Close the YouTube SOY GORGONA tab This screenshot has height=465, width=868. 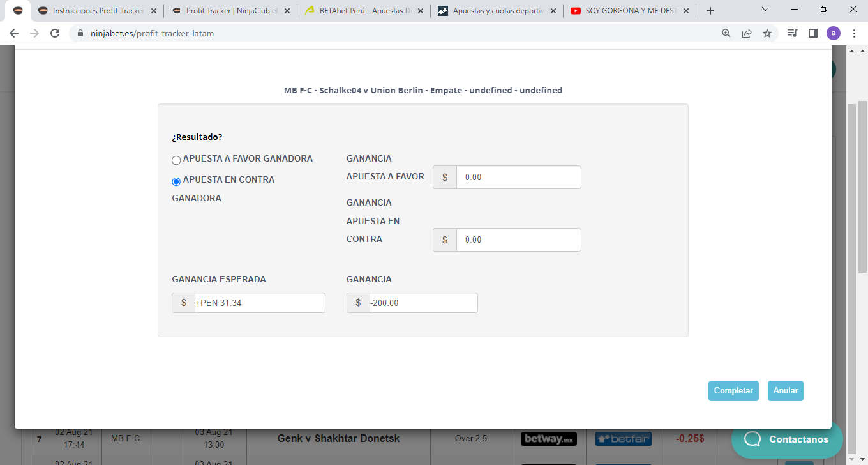point(686,11)
